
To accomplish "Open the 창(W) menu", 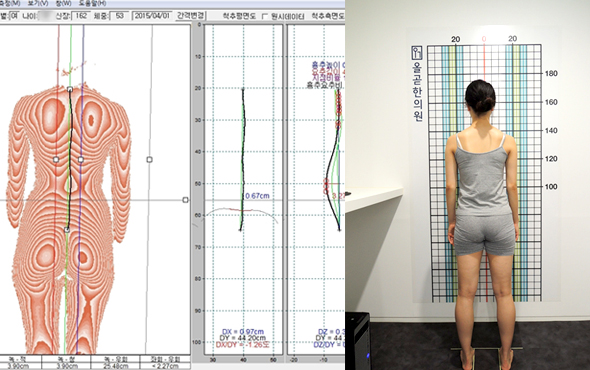I will click(63, 3).
